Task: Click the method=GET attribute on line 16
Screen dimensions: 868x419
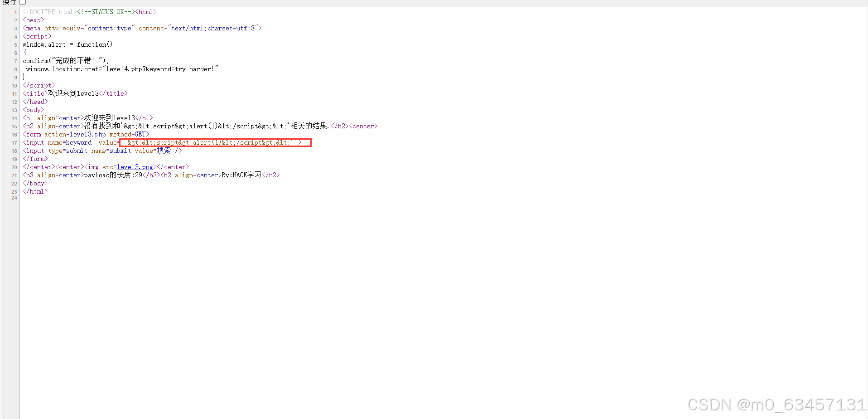Action: pyautogui.click(x=128, y=134)
